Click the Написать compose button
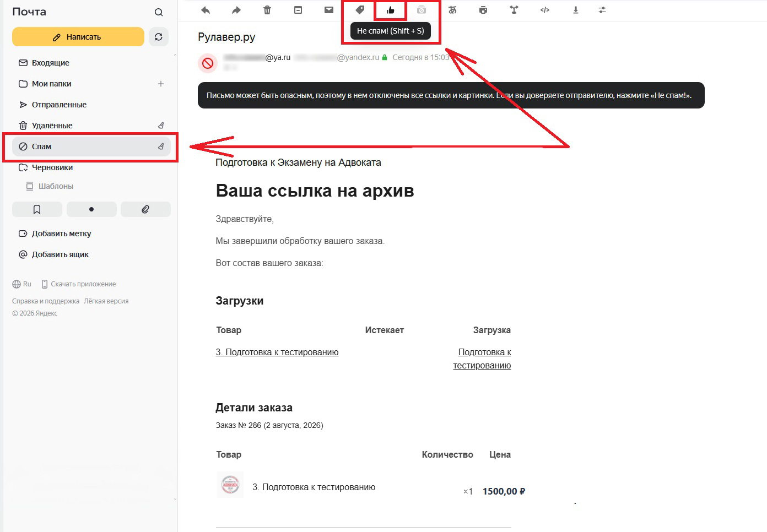The image size is (767, 532). pyautogui.click(x=78, y=37)
